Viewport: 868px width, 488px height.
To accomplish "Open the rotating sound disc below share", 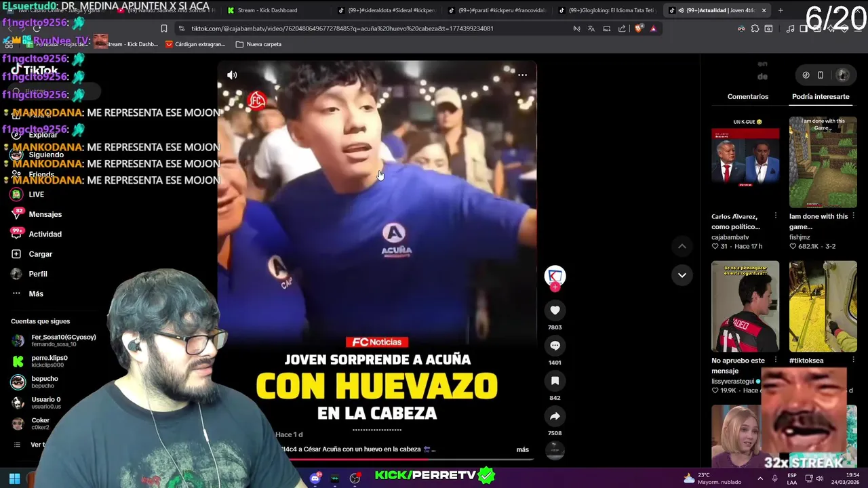I will coord(555,450).
